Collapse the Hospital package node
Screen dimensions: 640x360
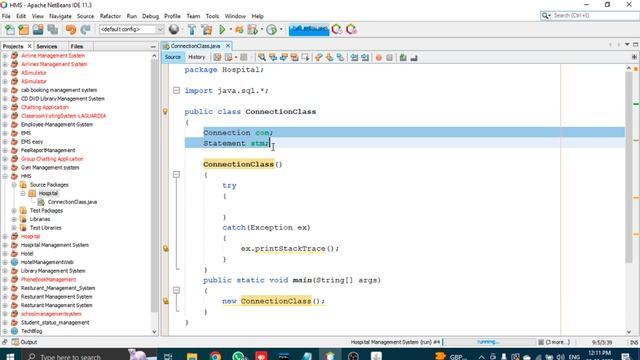coord(23,193)
